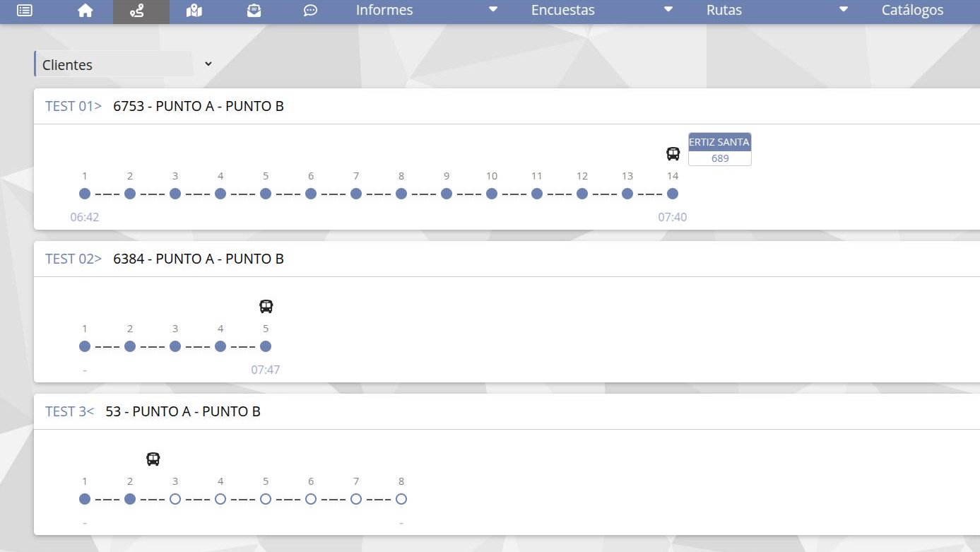The height and width of the screenshot is (552, 980).
Task: Open the Catálogos menu
Action: pos(912,11)
